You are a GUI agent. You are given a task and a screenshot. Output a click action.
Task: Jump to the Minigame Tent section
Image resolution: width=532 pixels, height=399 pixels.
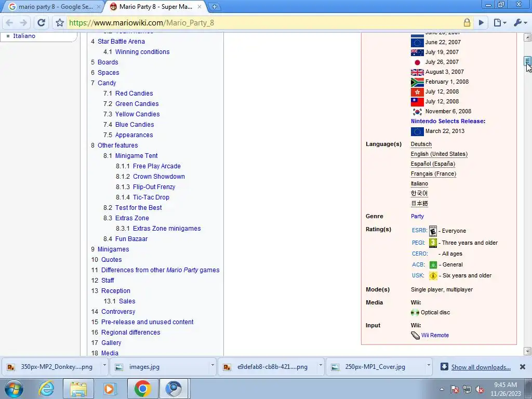point(137,156)
